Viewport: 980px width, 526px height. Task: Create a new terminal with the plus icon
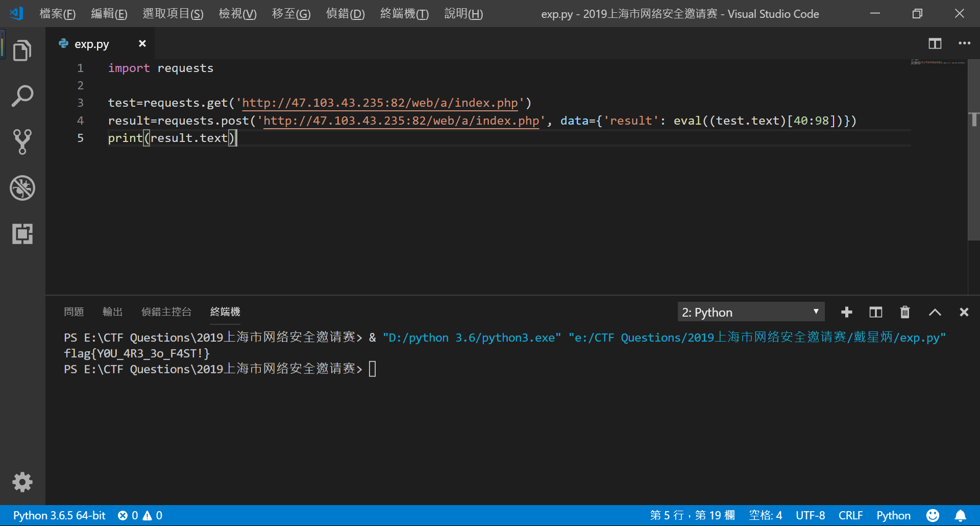click(847, 312)
